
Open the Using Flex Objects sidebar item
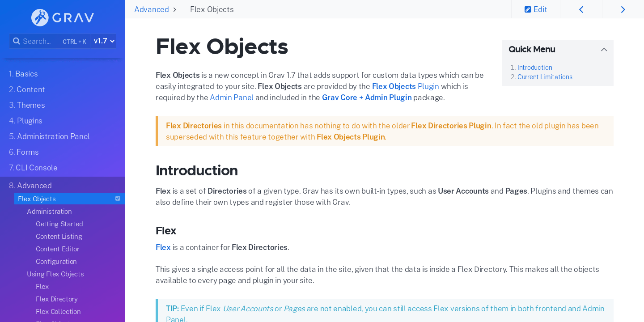[55, 274]
